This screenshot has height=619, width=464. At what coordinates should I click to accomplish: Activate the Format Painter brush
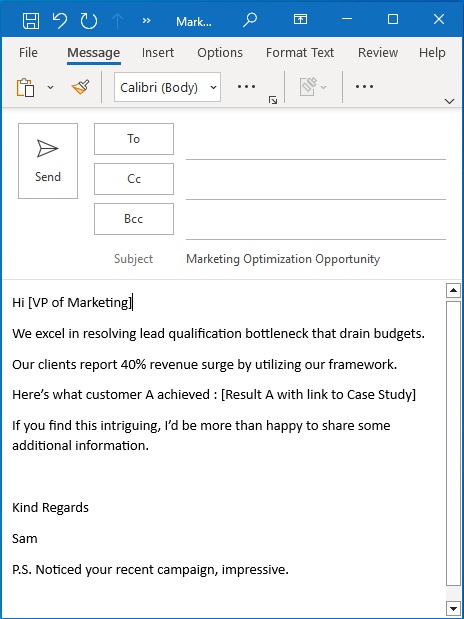pos(80,87)
